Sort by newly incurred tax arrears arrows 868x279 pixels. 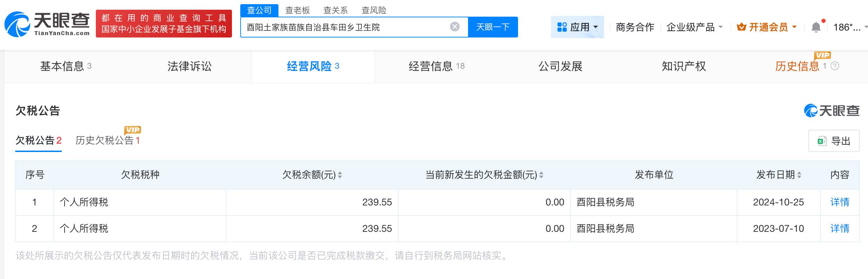coord(541,175)
